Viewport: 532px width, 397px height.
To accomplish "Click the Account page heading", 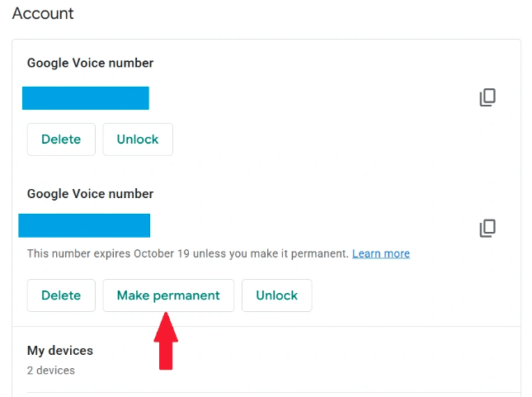I will pyautogui.click(x=43, y=14).
